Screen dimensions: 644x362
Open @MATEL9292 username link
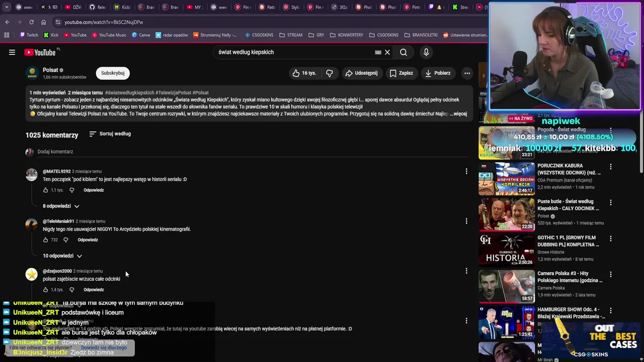(56, 171)
